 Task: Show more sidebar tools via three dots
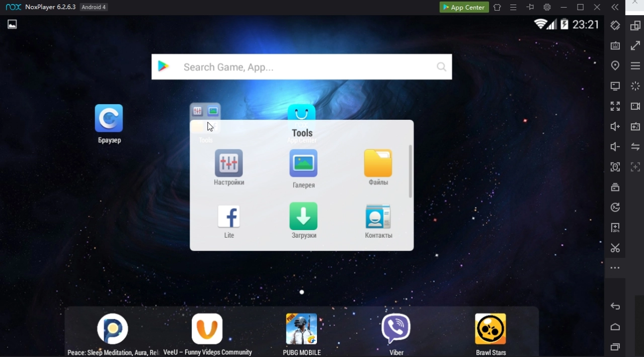615,268
